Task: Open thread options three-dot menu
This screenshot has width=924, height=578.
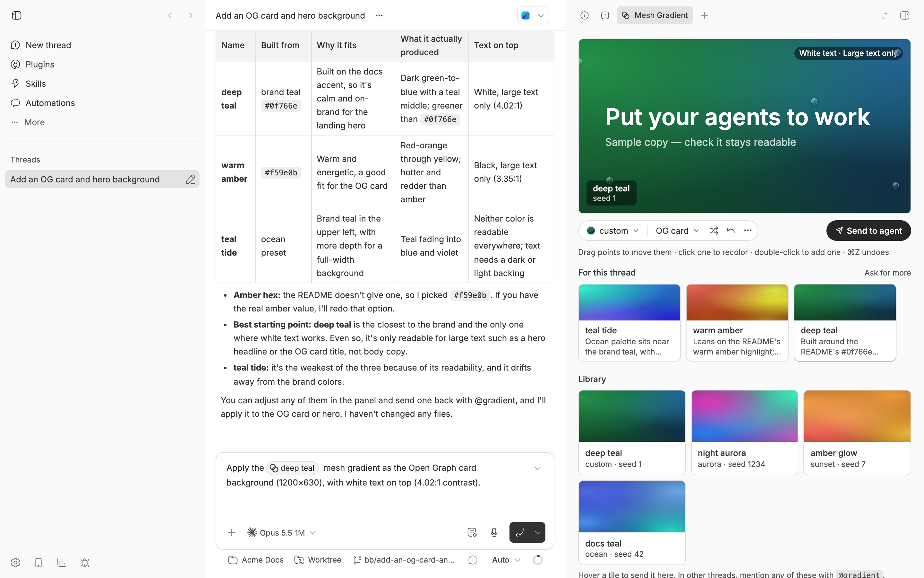Action: pos(379,16)
